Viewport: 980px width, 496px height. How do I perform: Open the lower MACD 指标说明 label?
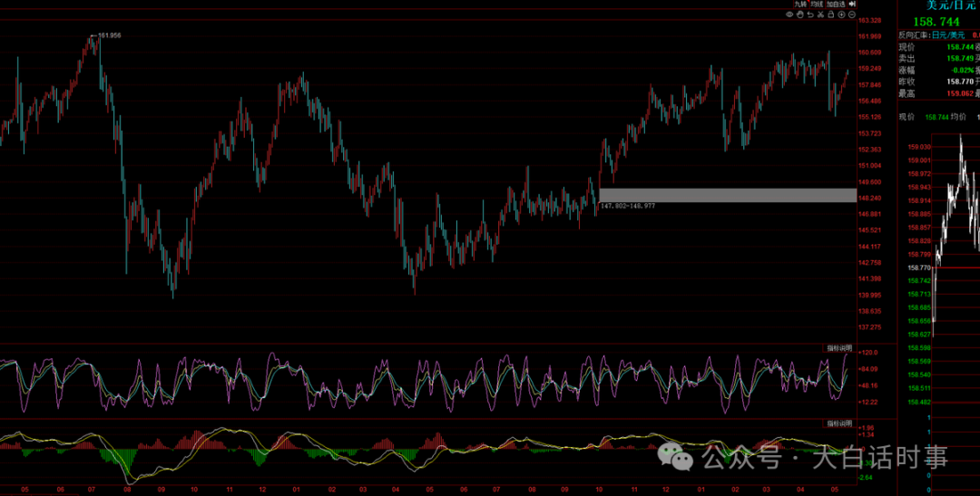[x=840, y=423]
